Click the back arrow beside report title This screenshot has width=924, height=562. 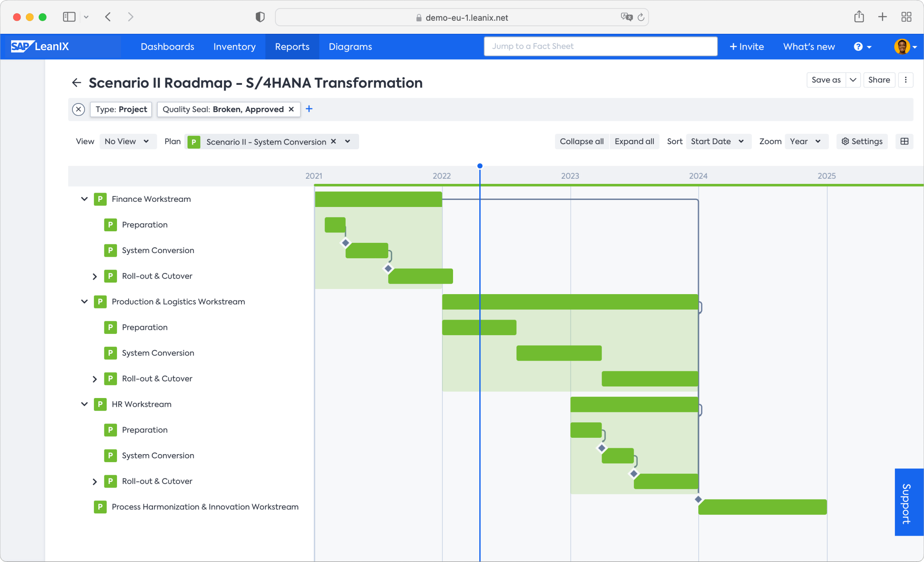coord(76,83)
